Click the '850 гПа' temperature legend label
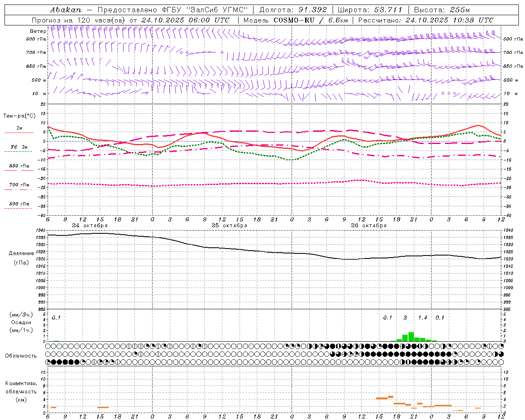The image size is (525, 420). (19, 166)
